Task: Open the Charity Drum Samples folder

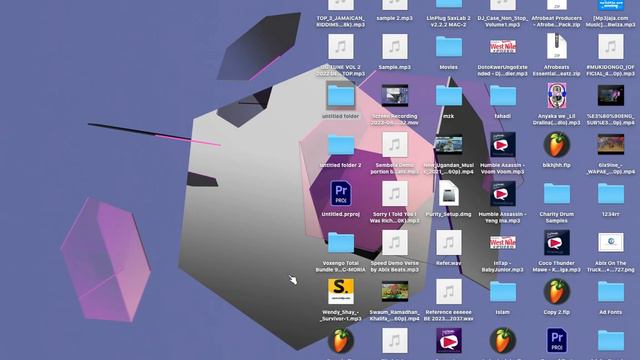Action: coord(556,194)
